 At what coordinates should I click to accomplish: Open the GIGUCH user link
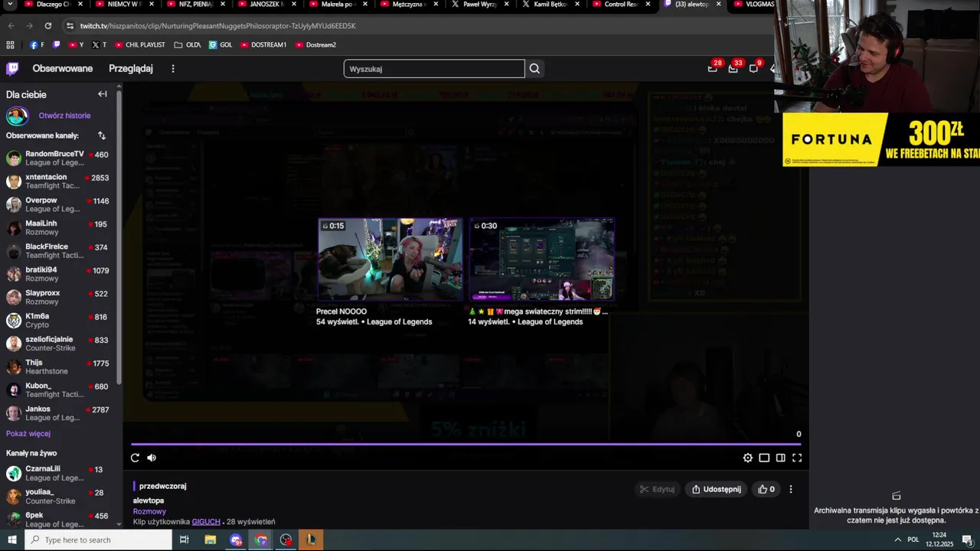(206, 522)
